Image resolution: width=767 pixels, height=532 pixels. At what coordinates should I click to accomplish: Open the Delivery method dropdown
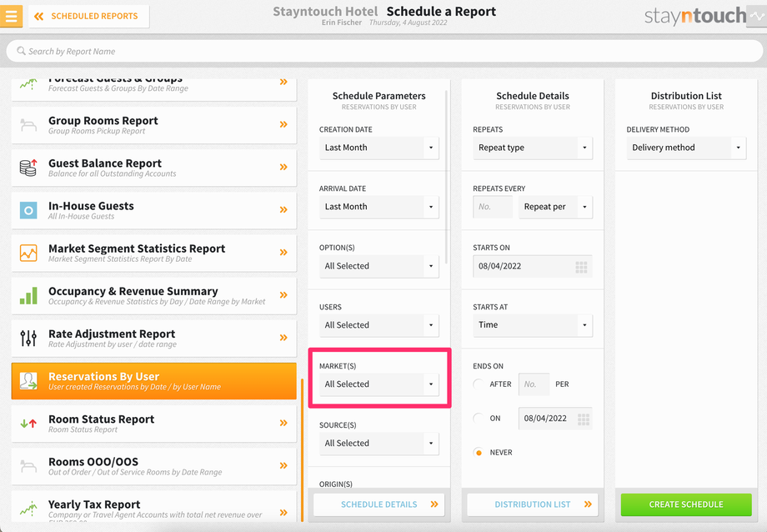click(x=686, y=148)
